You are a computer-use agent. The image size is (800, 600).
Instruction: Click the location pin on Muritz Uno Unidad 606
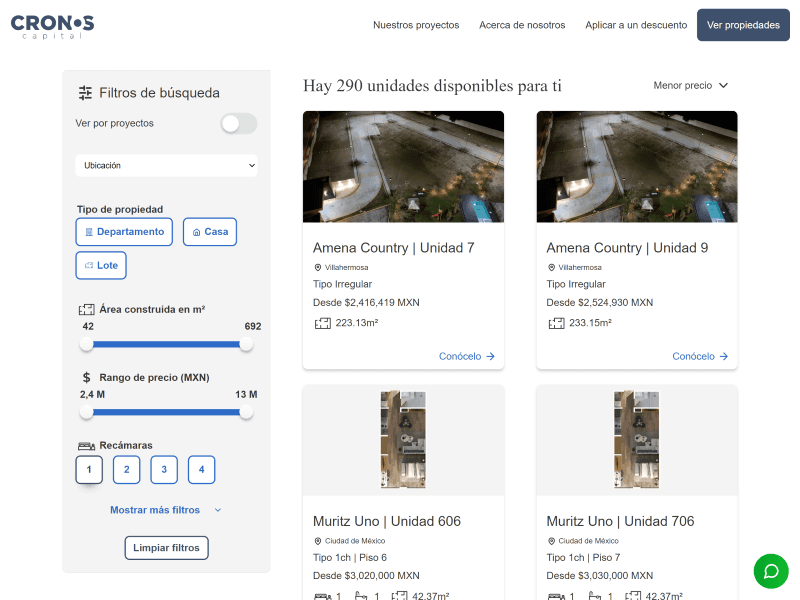pos(317,541)
